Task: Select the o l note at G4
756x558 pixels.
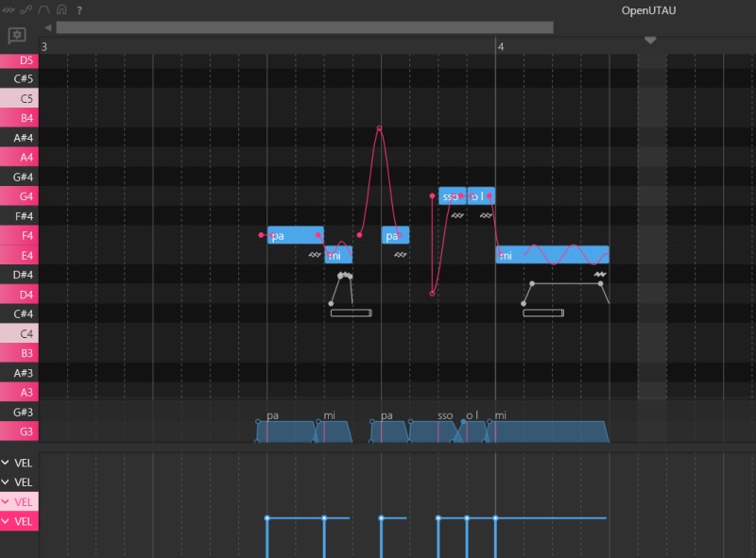Action: point(481,196)
